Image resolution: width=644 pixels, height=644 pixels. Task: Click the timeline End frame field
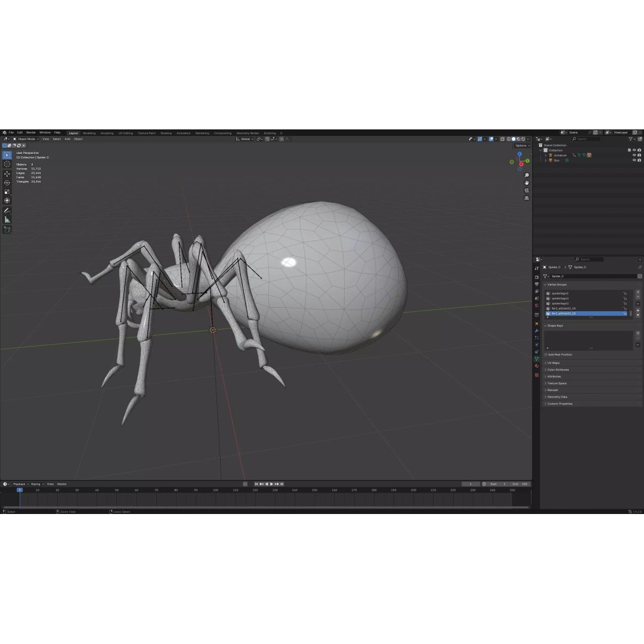click(x=520, y=484)
